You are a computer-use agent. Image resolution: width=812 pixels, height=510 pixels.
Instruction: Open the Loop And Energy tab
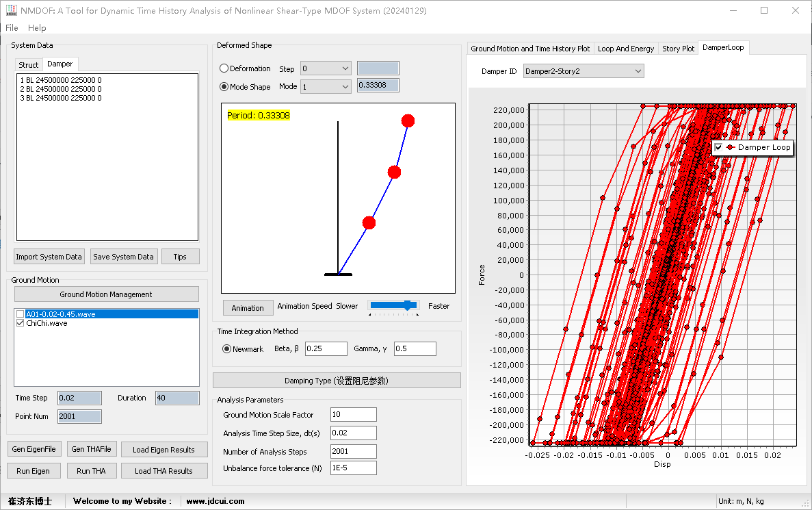click(625, 49)
